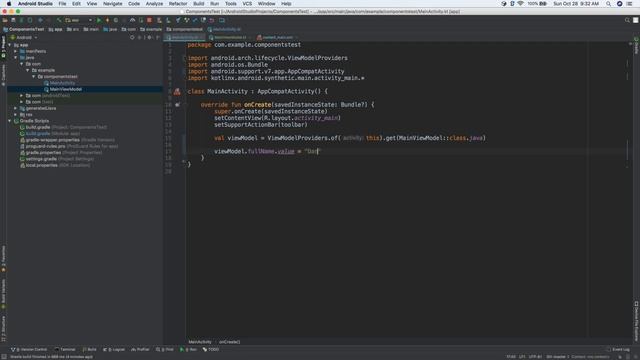Open the Event Log panel
The height and width of the screenshot is (360, 640).
coord(618,349)
